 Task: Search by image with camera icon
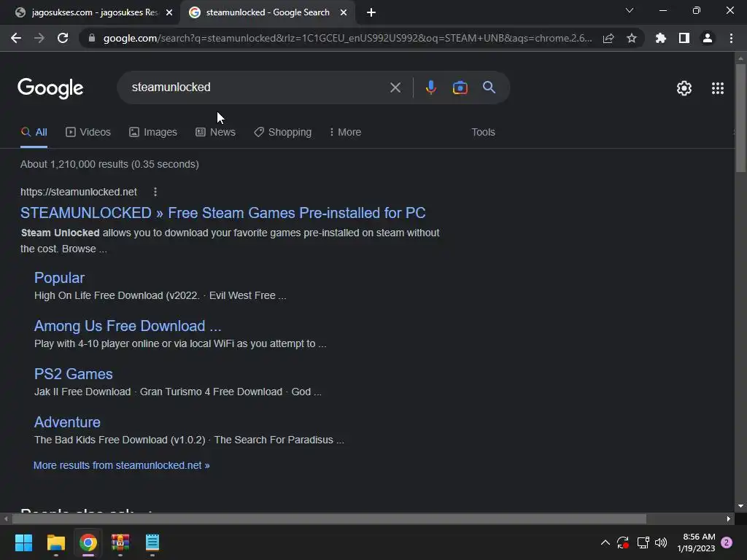[460, 87]
